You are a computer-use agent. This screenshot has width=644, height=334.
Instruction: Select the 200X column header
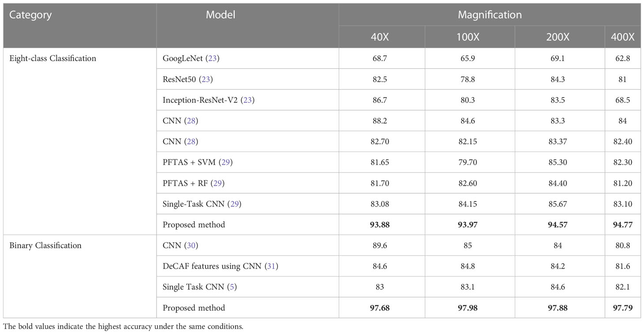(x=558, y=37)
